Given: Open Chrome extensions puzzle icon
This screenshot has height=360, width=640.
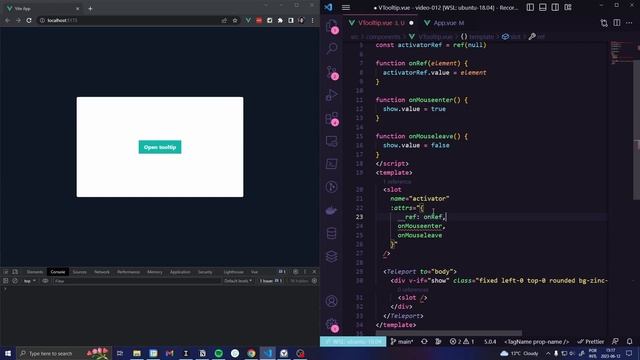Looking at the screenshot, I should [280, 20].
